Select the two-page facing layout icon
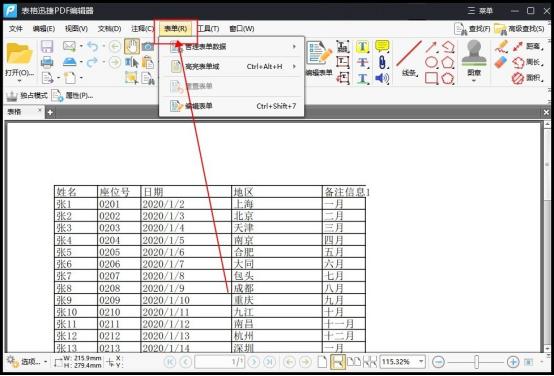This screenshot has height=376, width=554. [x=354, y=362]
